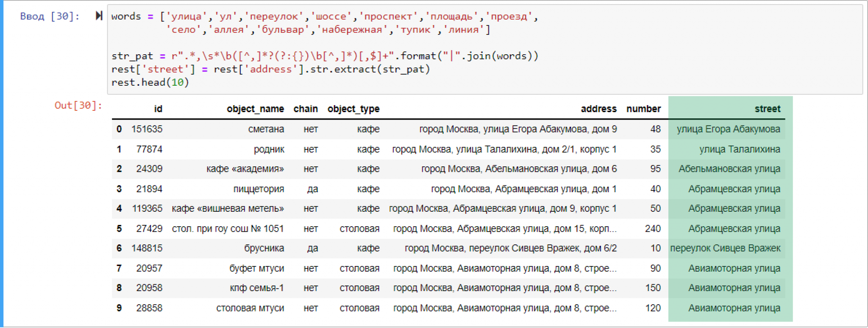Select the object name 'родник'

(269, 149)
